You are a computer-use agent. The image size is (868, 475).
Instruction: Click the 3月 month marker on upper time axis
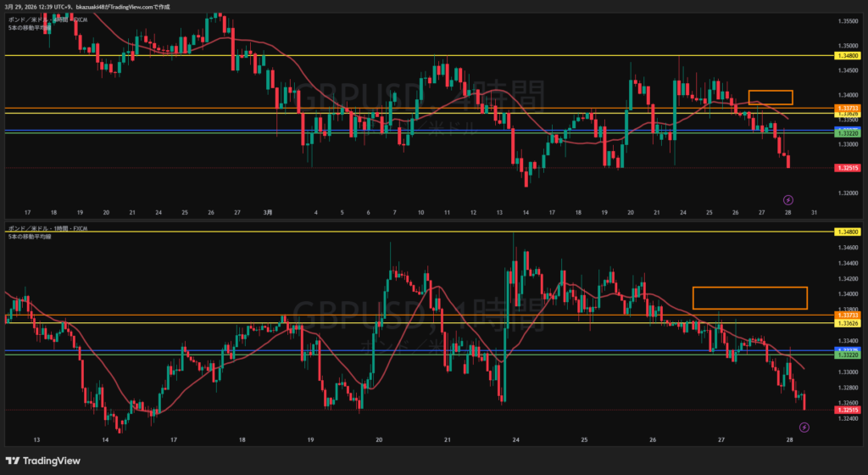[x=268, y=212]
